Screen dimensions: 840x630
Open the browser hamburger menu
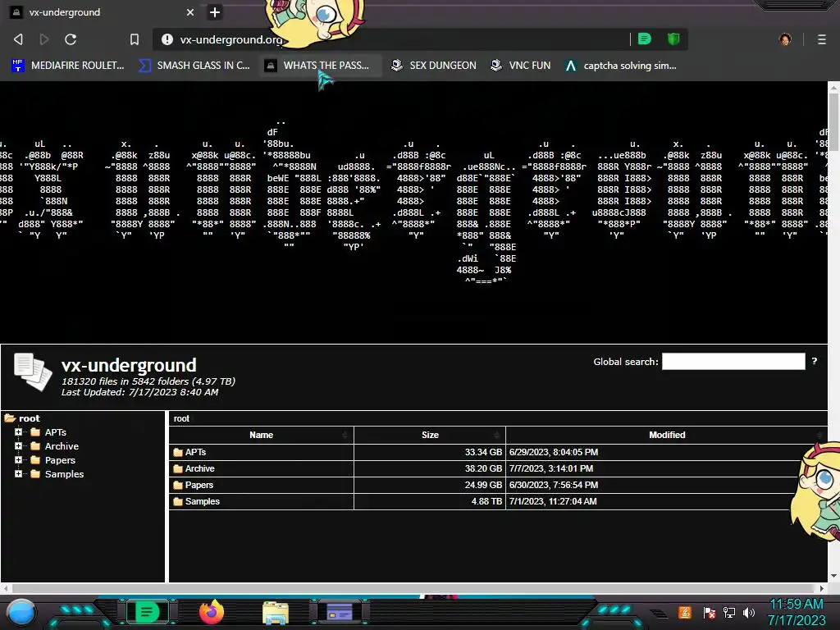(822, 39)
